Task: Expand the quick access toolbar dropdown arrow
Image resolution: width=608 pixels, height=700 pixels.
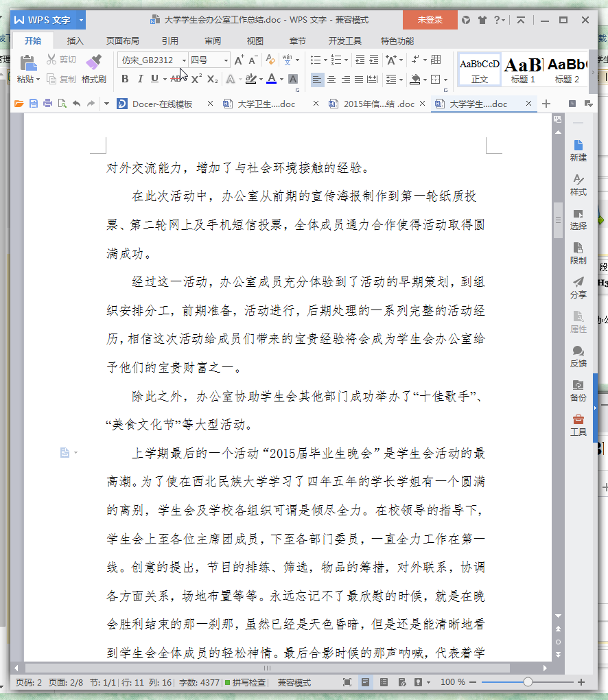Action: click(106, 104)
